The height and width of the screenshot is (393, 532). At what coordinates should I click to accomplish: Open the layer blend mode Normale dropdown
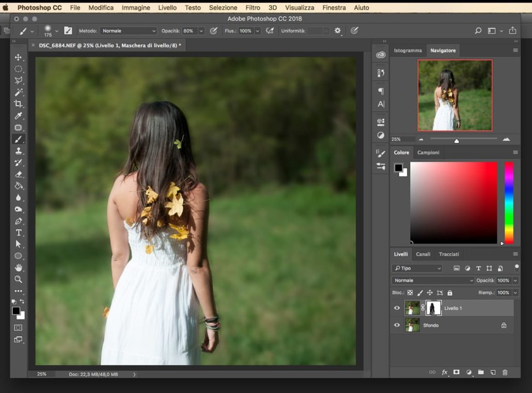click(433, 280)
